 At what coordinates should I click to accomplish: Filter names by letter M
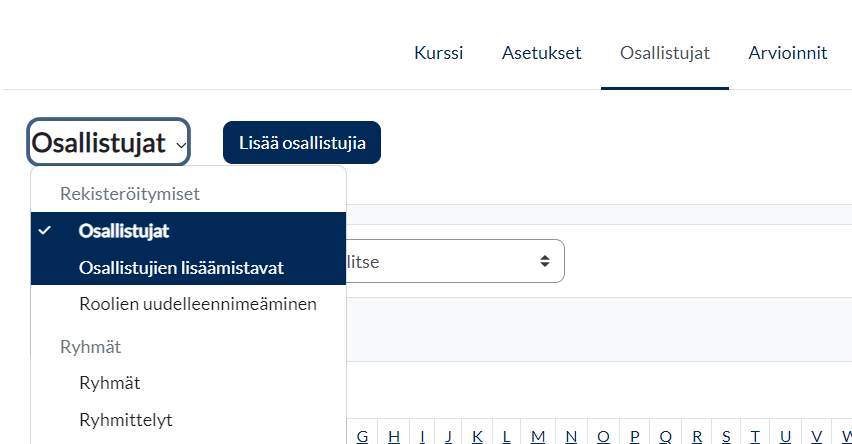point(538,436)
